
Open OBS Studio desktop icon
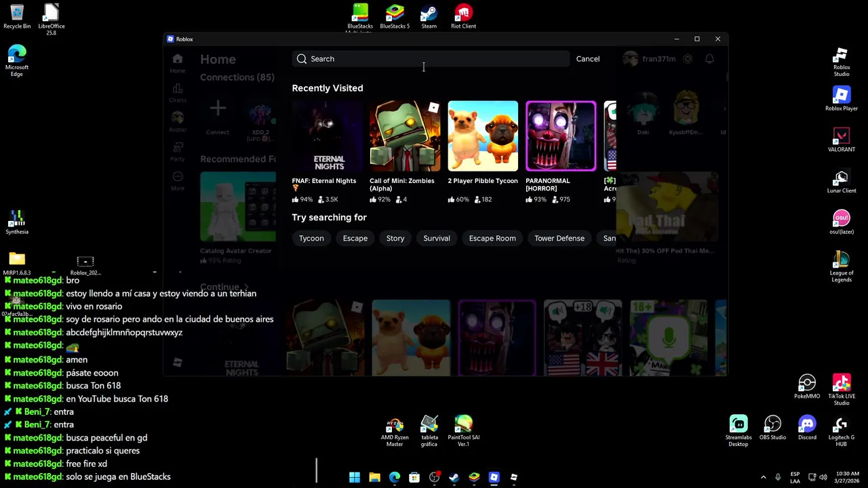pos(773,428)
